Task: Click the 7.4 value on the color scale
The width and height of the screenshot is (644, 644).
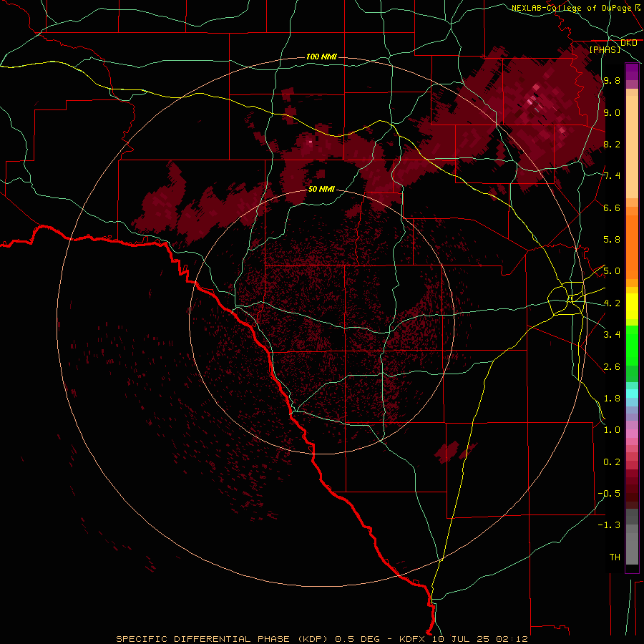Action: point(612,176)
